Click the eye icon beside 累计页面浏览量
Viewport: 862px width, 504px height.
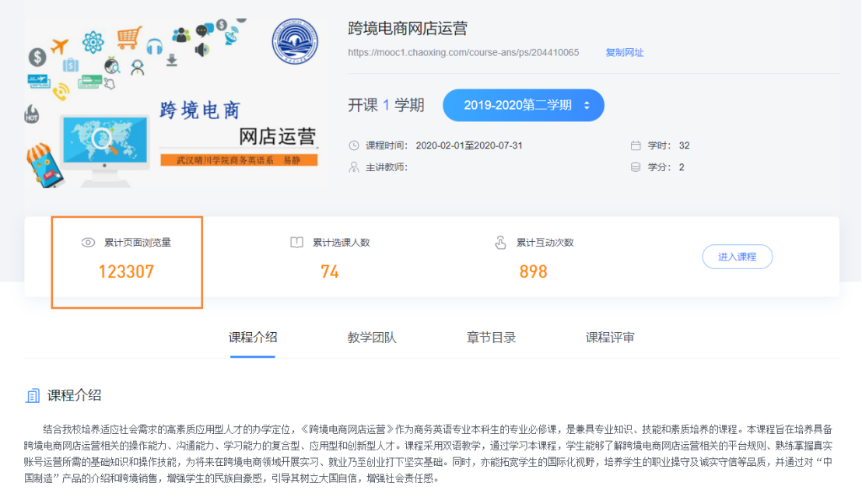88,243
